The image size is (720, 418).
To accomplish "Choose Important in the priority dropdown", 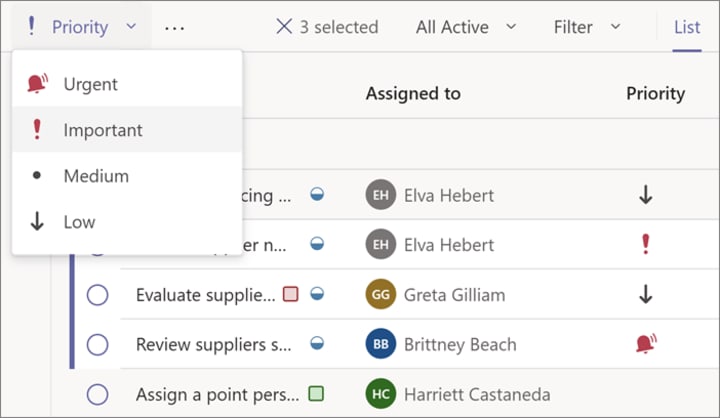I will (102, 130).
